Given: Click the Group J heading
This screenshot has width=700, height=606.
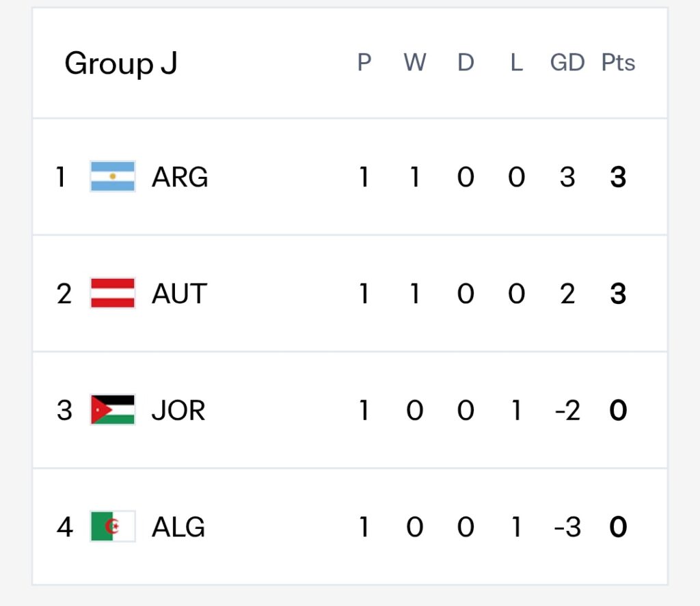Looking at the screenshot, I should point(121,63).
